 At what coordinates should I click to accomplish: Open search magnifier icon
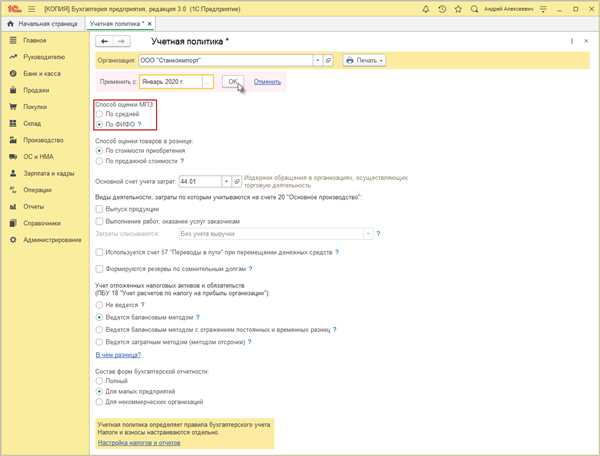tap(474, 9)
